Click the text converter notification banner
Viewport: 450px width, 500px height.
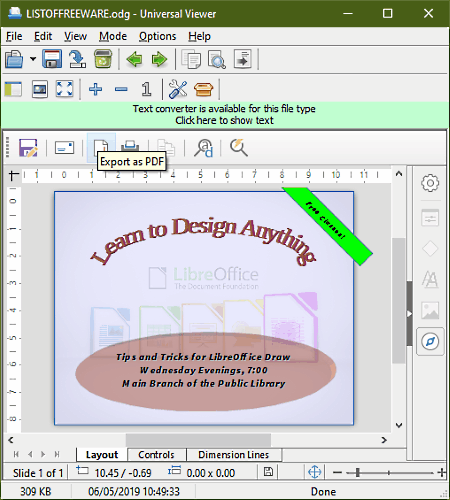click(x=225, y=115)
